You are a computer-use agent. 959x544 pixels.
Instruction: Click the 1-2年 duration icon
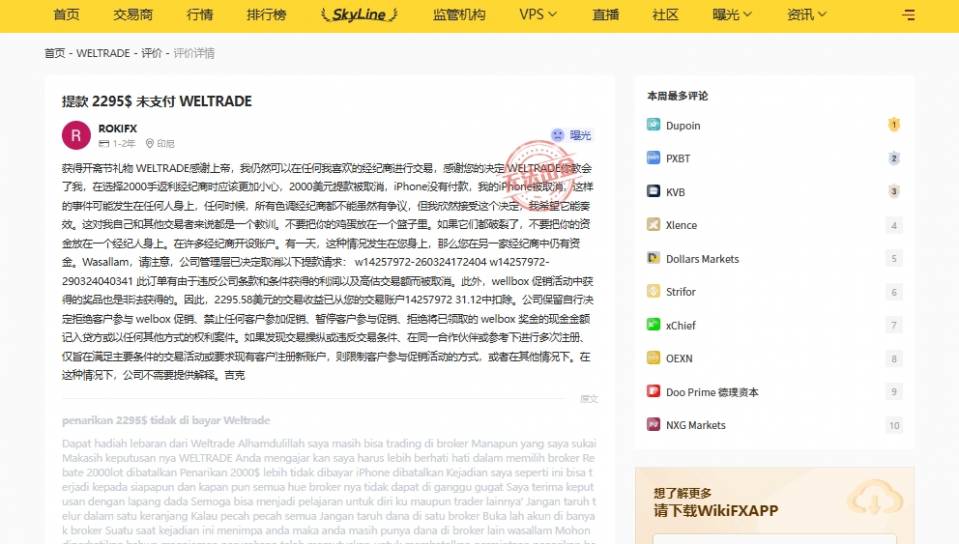point(104,143)
